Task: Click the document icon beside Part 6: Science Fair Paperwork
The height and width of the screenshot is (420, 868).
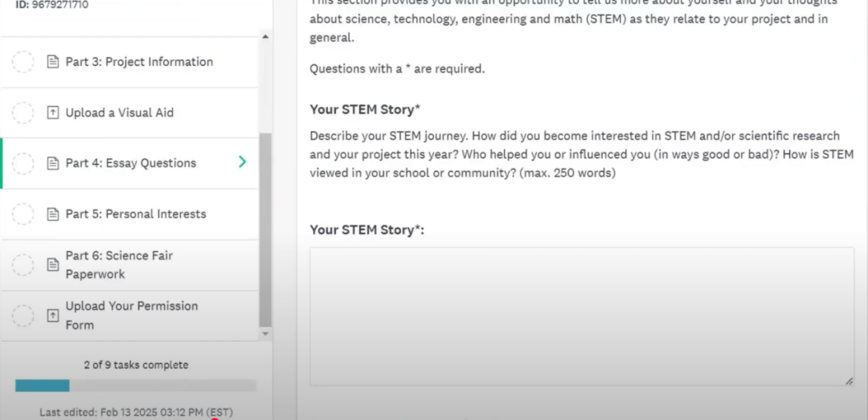Action: tap(52, 265)
